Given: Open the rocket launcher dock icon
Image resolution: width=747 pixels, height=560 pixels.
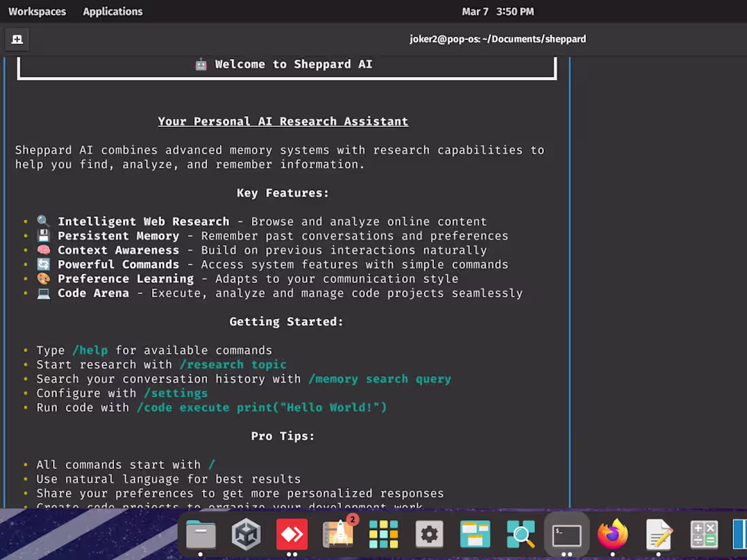Looking at the screenshot, I should [x=338, y=536].
